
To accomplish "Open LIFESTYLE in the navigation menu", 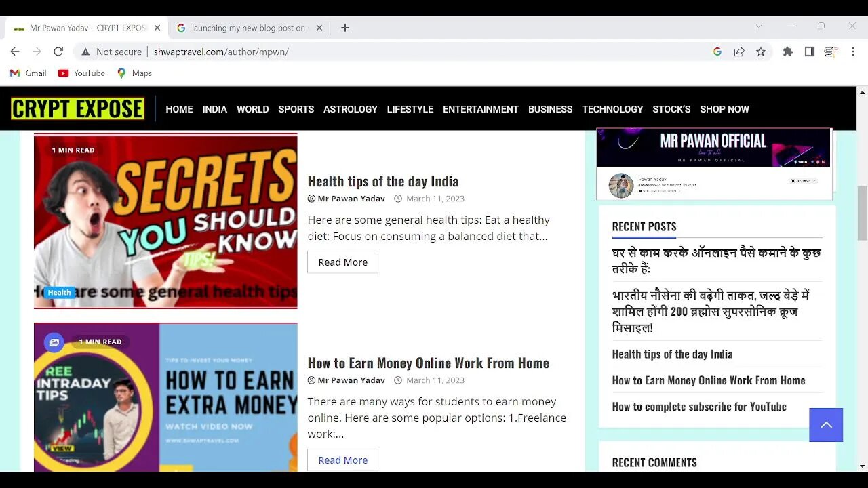I will [410, 109].
